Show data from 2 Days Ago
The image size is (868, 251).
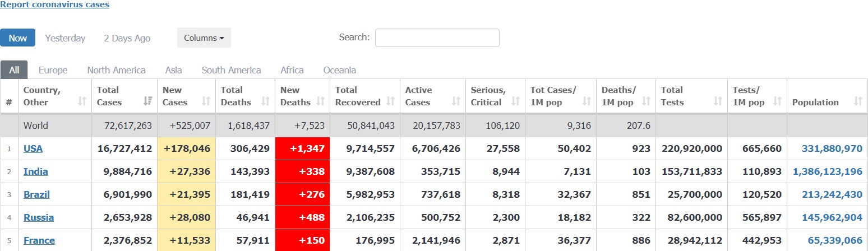[x=127, y=38]
